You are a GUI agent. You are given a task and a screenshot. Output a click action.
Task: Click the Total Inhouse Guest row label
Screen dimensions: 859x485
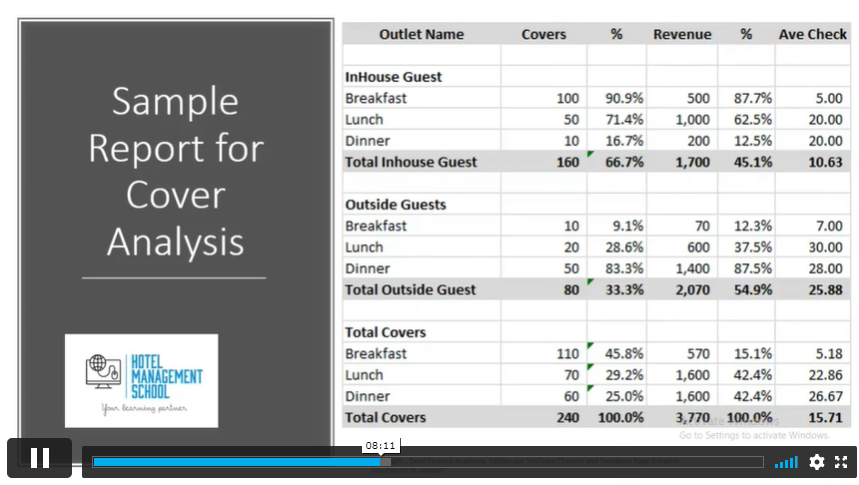point(411,162)
